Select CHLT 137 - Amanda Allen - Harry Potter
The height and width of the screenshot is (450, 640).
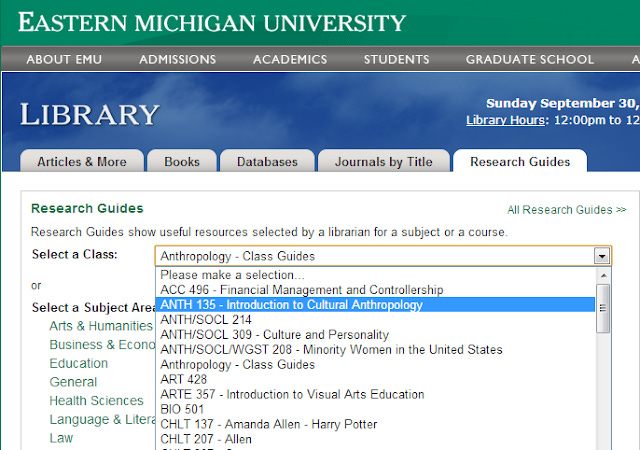pyautogui.click(x=375, y=424)
